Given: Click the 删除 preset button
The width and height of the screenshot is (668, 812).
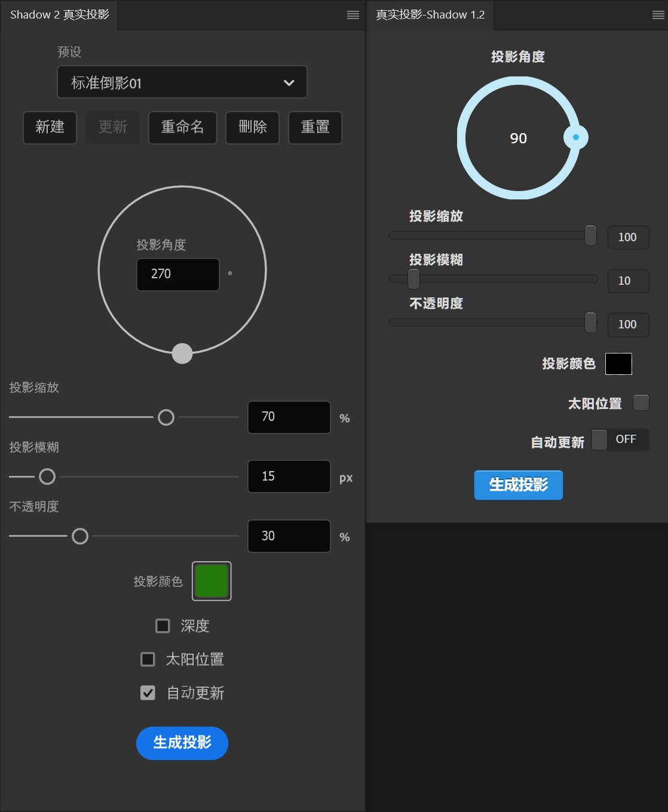Looking at the screenshot, I should click(252, 127).
